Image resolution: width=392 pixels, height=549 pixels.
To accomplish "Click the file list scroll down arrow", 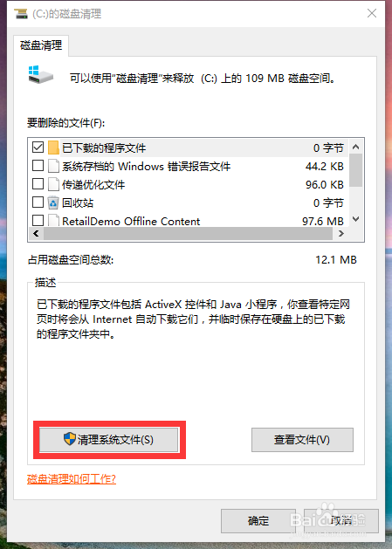I will pyautogui.click(x=355, y=220).
